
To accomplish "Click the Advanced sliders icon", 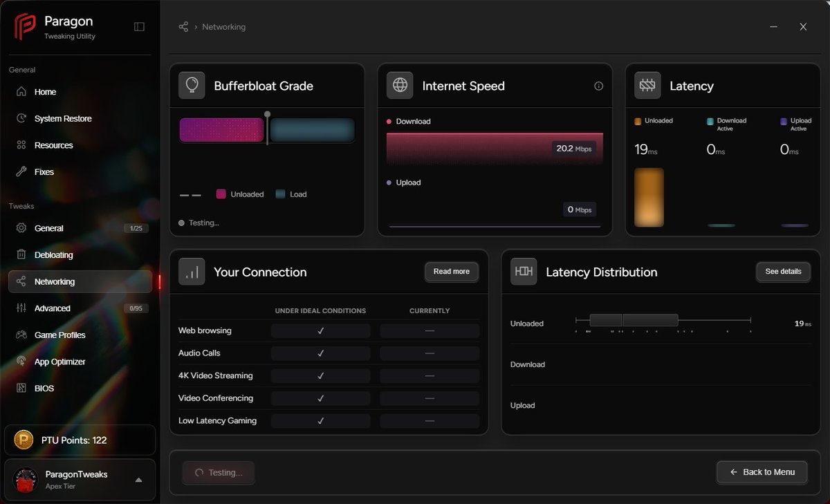I will [x=21, y=308].
